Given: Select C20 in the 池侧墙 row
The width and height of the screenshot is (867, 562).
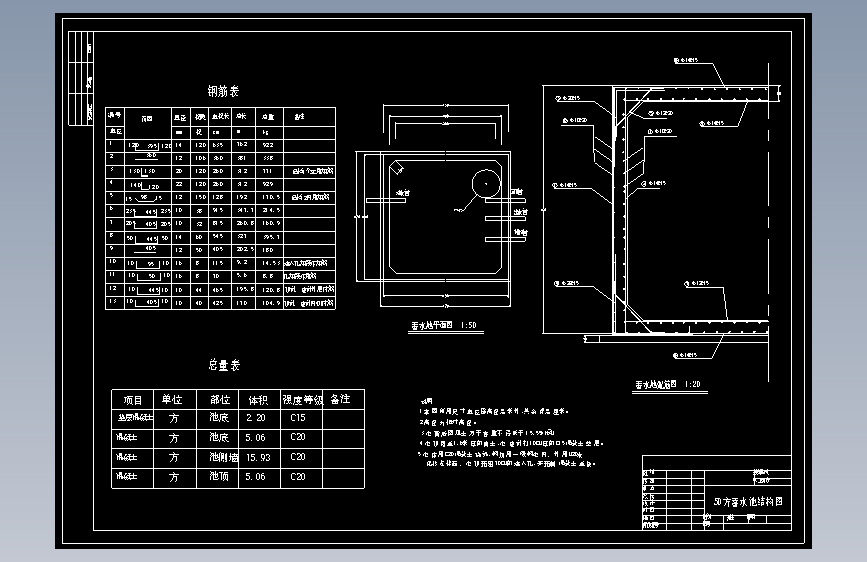Looking at the screenshot, I should pyautogui.click(x=298, y=457).
